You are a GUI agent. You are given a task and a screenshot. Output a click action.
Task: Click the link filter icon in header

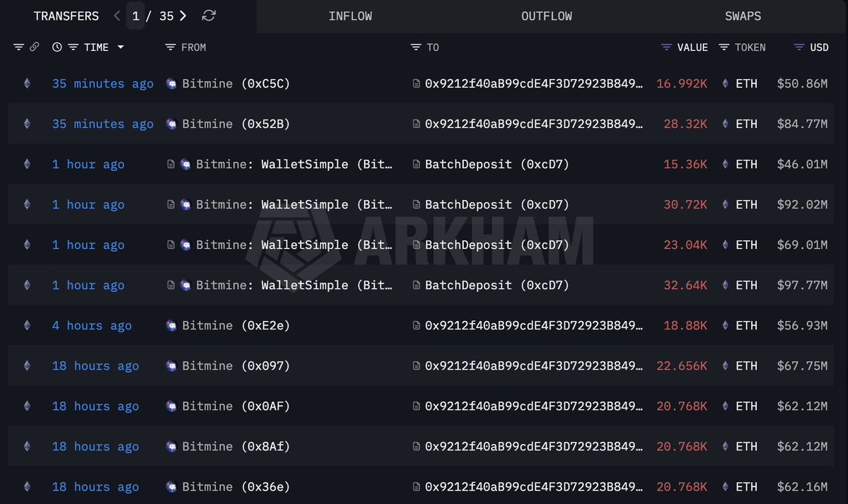tap(33, 47)
